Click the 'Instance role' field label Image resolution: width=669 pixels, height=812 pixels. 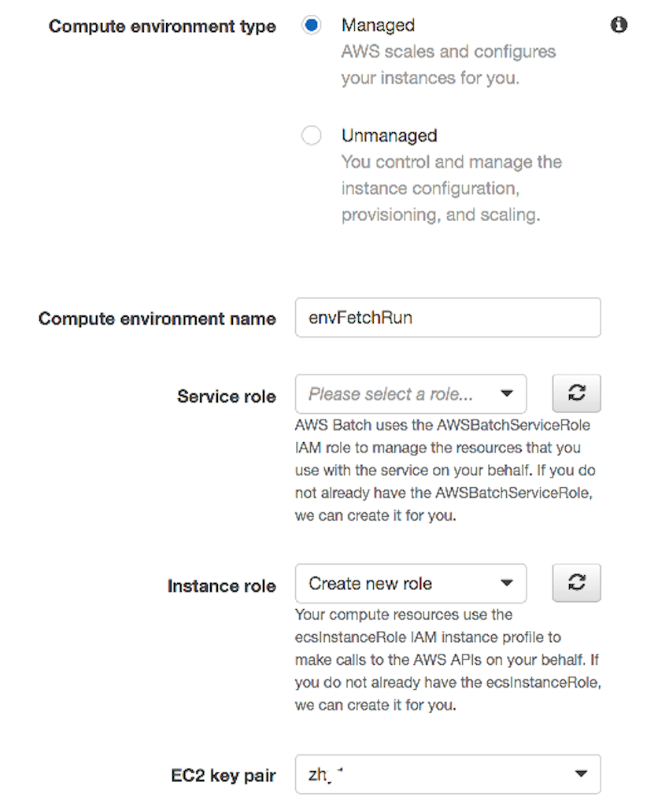pos(221,585)
